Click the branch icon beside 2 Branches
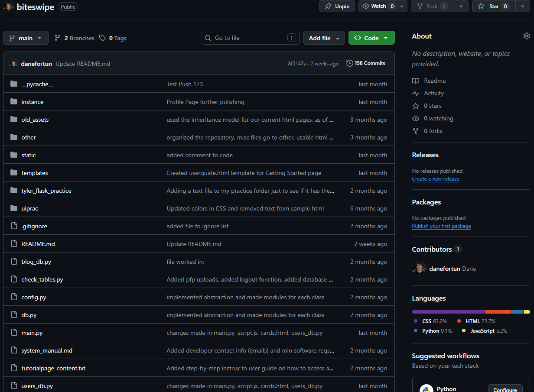This screenshot has height=392, width=534. click(x=58, y=38)
